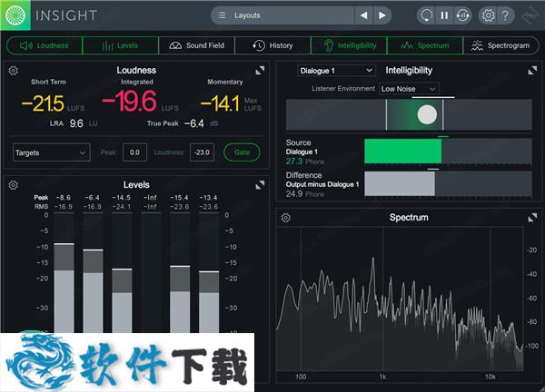Image resolution: width=545 pixels, height=392 pixels.
Task: Click the faded route icon at header right
Action: pyautogui.click(x=530, y=15)
